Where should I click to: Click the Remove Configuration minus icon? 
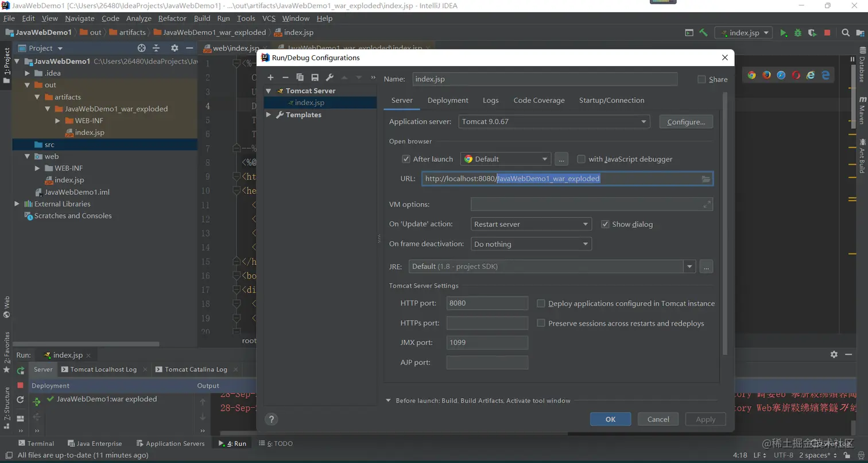click(285, 78)
